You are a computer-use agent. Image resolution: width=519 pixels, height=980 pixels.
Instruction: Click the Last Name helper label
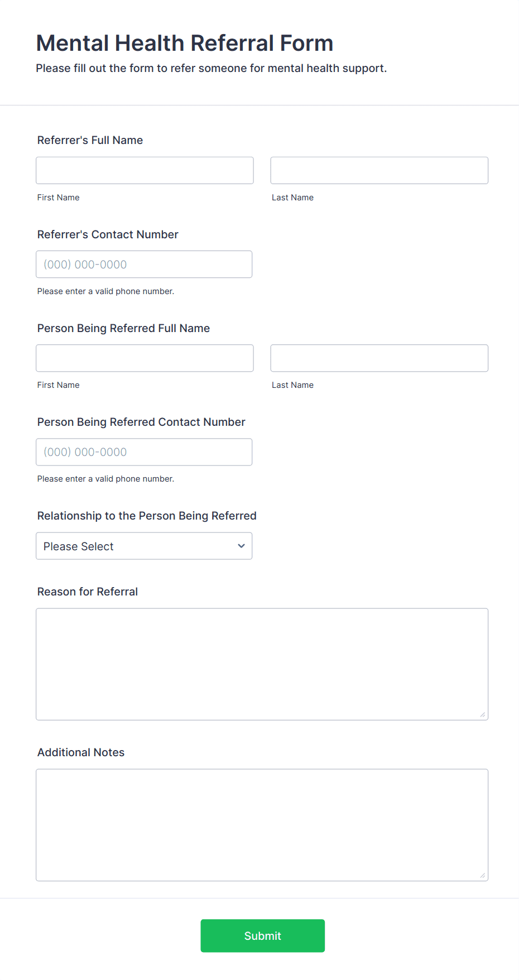pyautogui.click(x=292, y=197)
